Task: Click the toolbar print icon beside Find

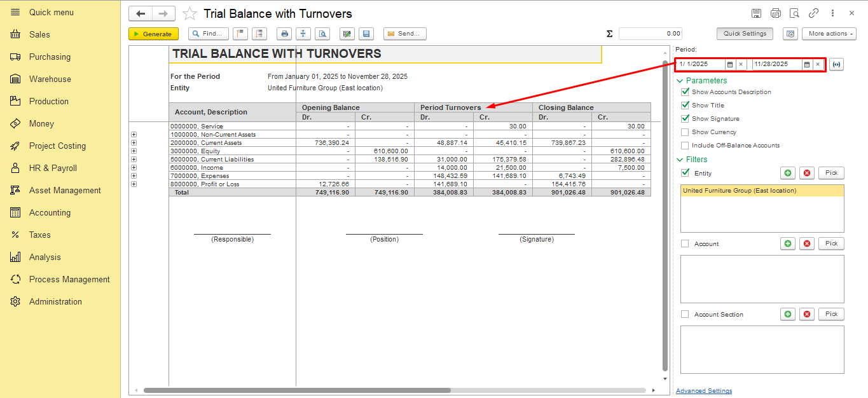Action: point(285,34)
